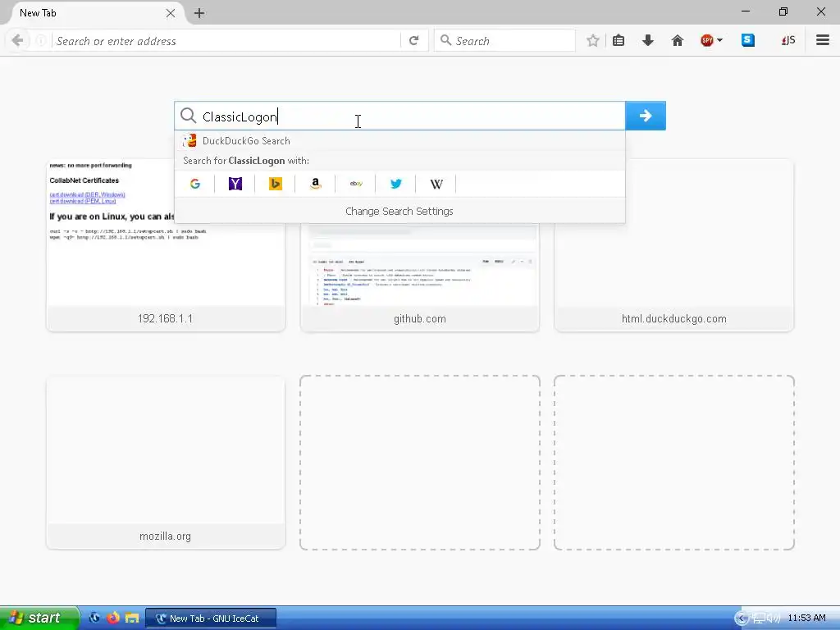840x630 pixels.
Task: Expand the SPY extension dropdown arrow
Action: click(x=719, y=40)
